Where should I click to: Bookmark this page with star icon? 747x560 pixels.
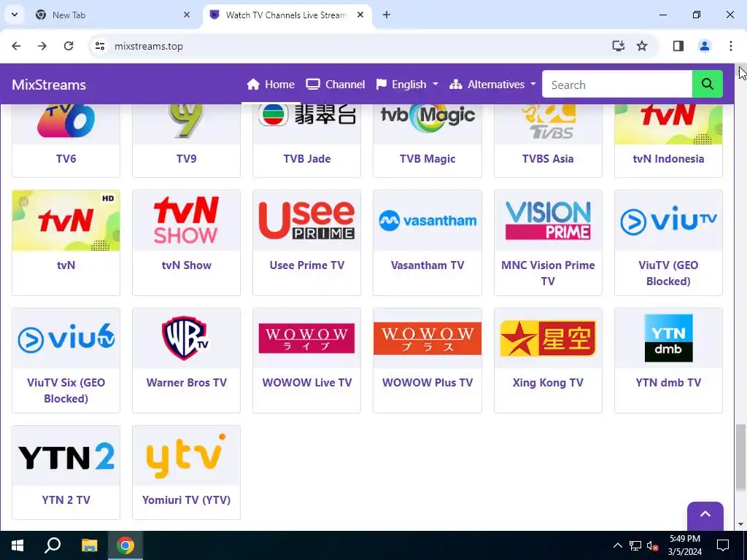[x=642, y=46]
